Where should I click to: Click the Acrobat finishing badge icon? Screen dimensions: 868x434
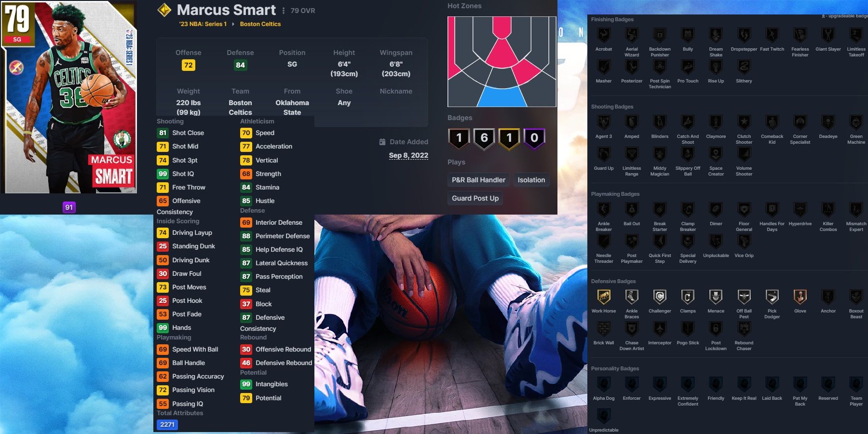point(604,35)
